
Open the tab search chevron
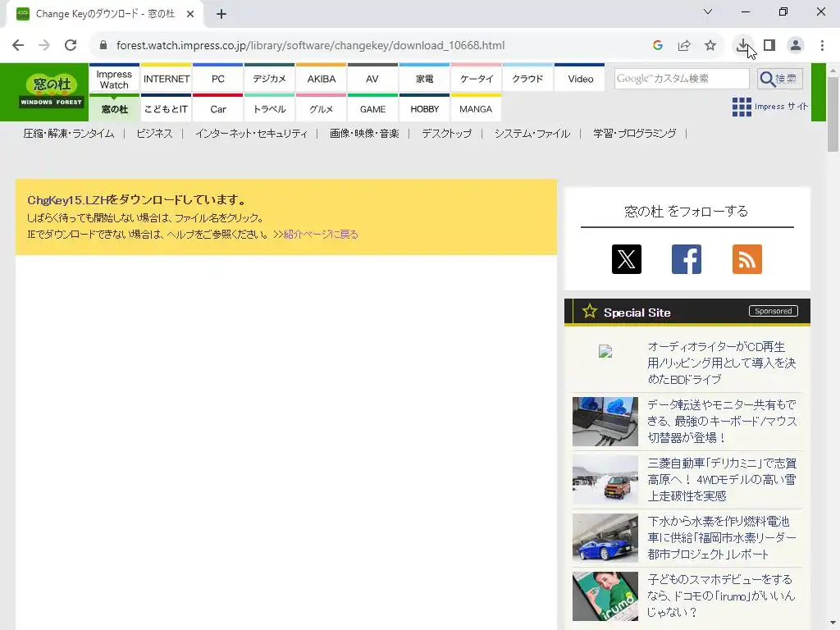tap(708, 11)
